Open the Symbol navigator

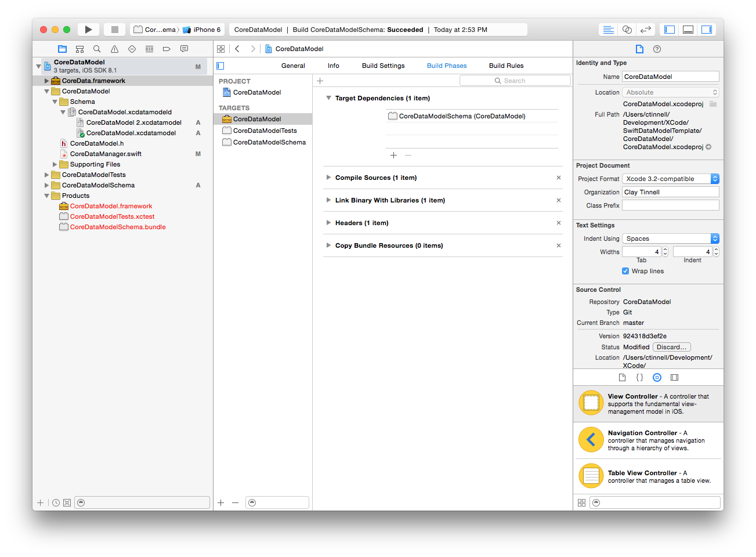(80, 49)
